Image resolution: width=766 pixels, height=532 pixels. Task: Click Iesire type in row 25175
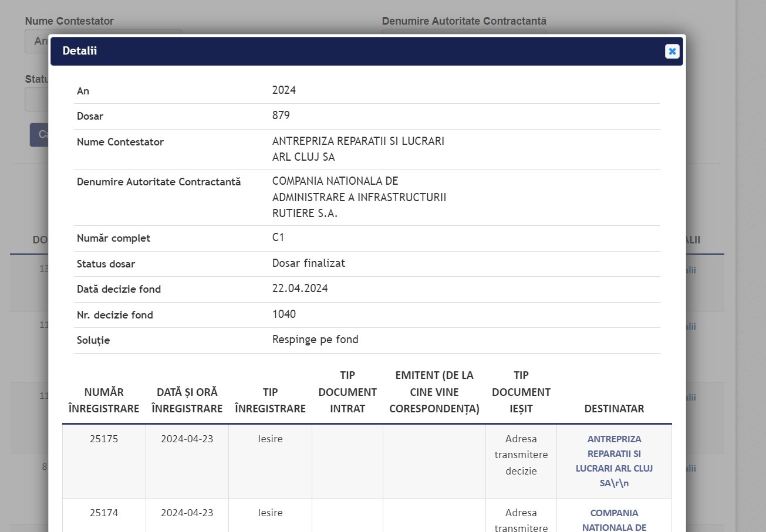(270, 439)
